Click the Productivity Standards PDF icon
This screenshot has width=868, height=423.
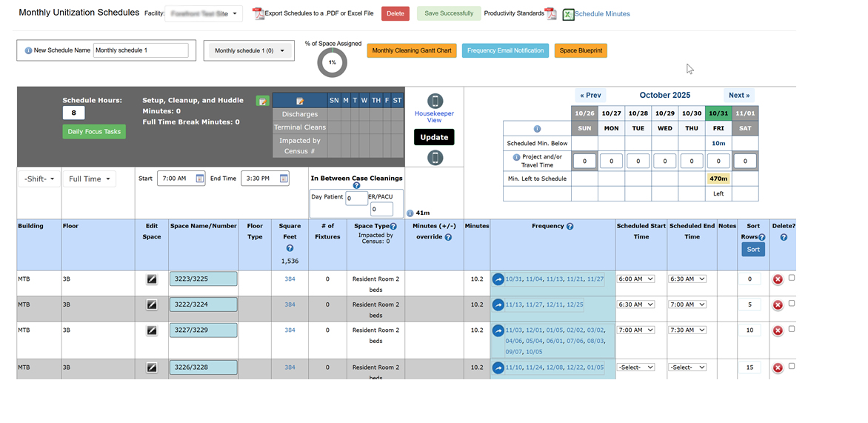pos(550,14)
